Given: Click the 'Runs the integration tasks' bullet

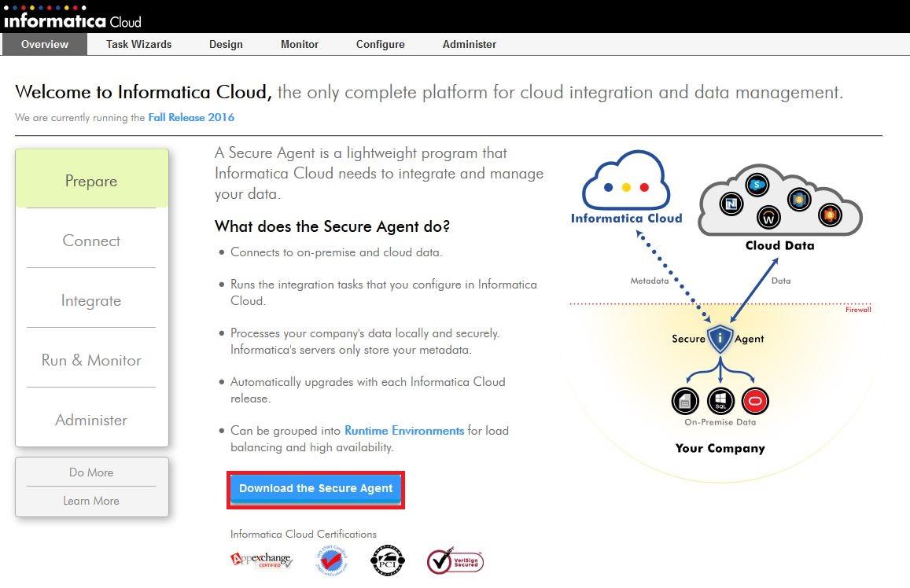Looking at the screenshot, I should 384,292.
